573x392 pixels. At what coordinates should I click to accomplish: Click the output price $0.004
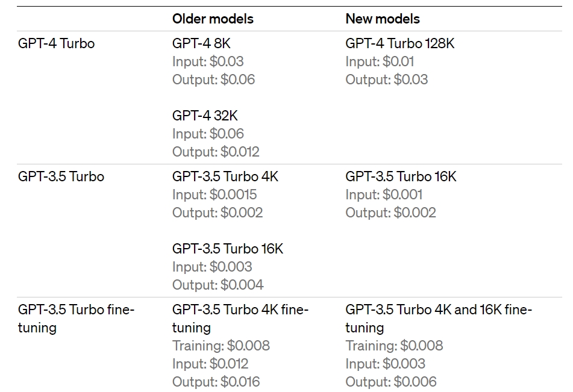pyautogui.click(x=218, y=285)
